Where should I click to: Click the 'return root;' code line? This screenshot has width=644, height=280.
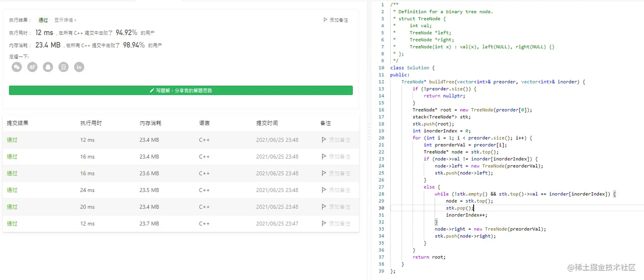[x=429, y=257]
